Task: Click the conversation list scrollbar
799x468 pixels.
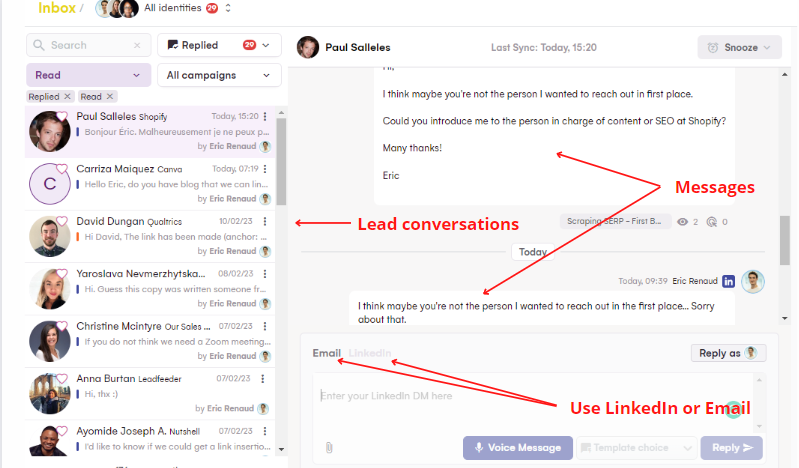Action: [281, 160]
